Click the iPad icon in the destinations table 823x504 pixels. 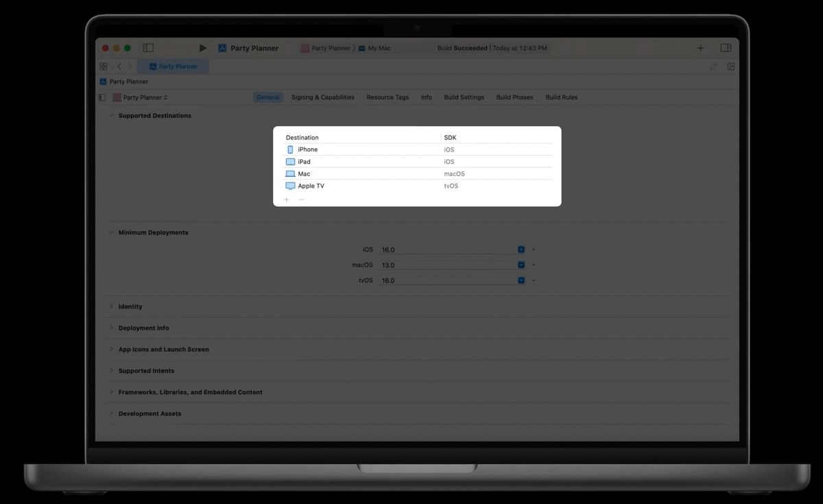pyautogui.click(x=290, y=162)
